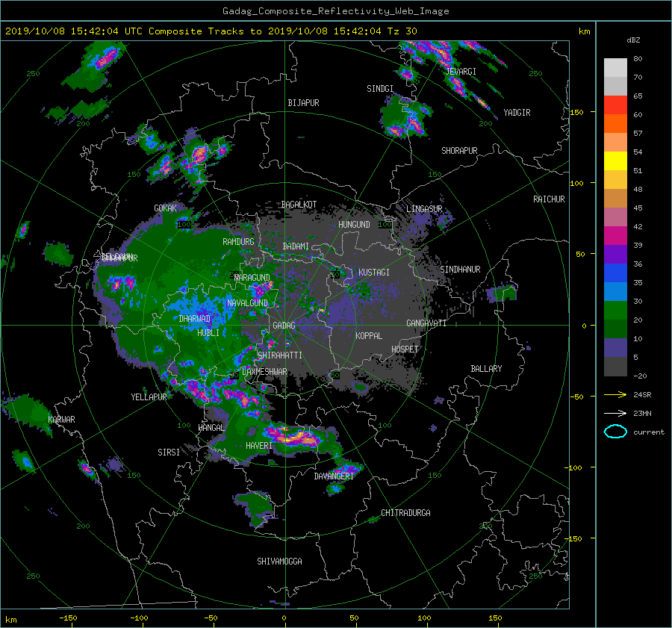Click the SINDGI city label
672x628 pixels.
coord(380,89)
